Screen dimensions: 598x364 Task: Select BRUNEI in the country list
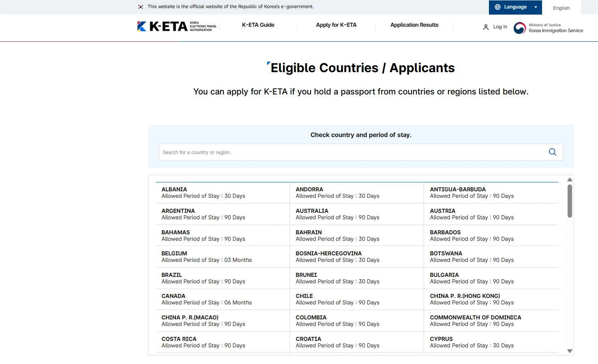(x=357, y=278)
